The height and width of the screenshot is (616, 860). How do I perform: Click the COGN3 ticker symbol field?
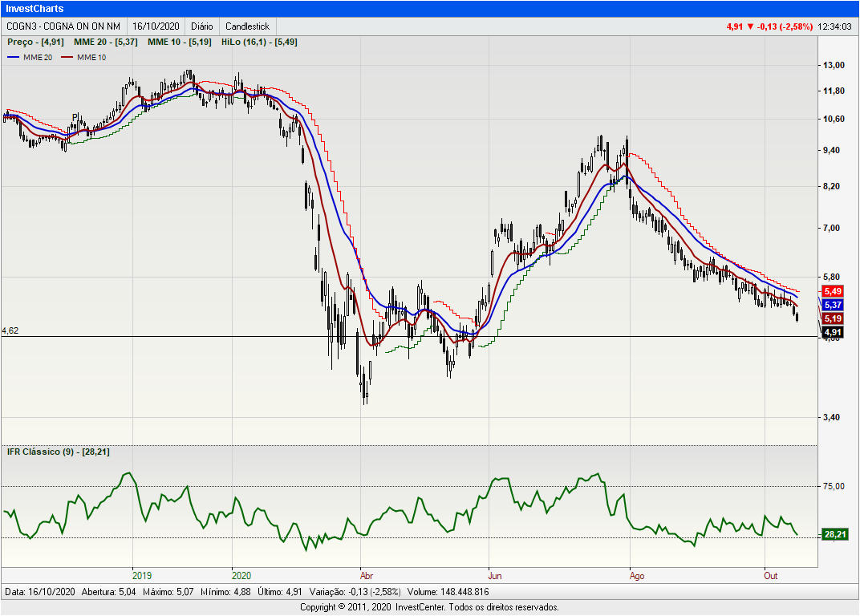tap(63, 26)
